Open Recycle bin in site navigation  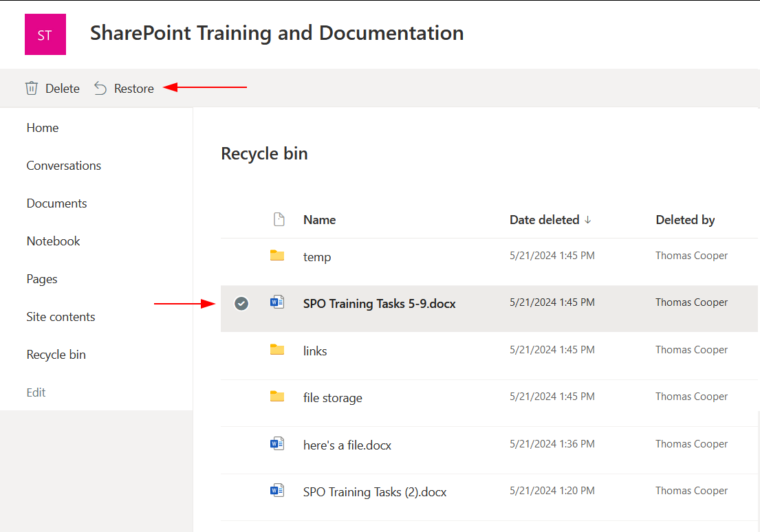click(x=56, y=355)
